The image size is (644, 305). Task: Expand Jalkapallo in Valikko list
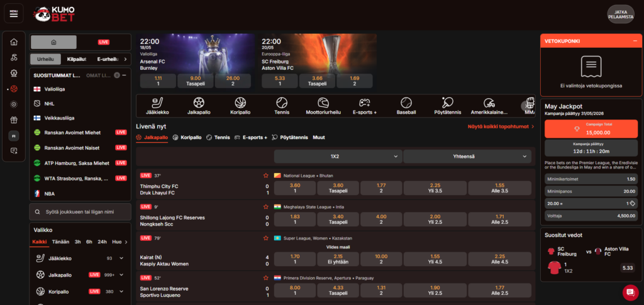(121, 275)
